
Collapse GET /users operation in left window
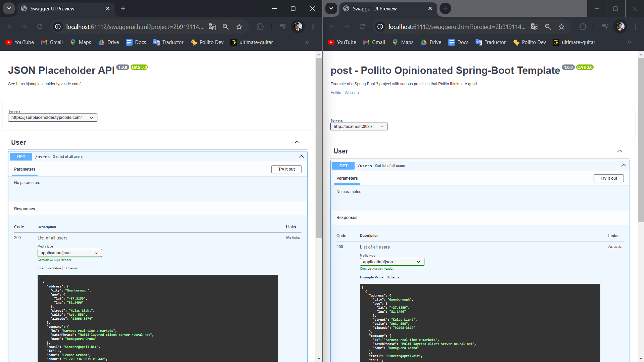(x=301, y=156)
